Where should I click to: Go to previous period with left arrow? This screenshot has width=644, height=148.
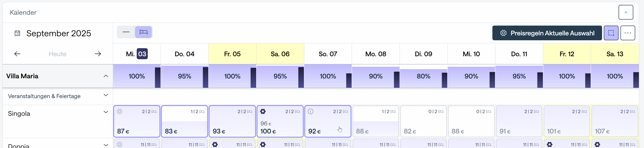(17, 54)
